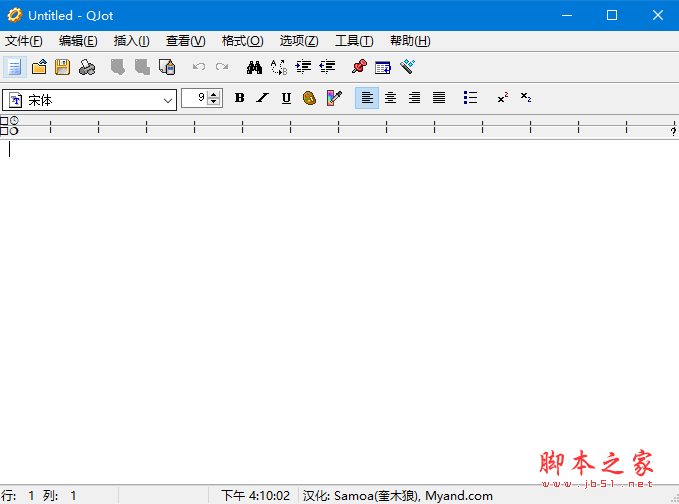This screenshot has width=679, height=504.
Task: Click the 下午 4:10:02 time in status bar
Action: click(255, 495)
